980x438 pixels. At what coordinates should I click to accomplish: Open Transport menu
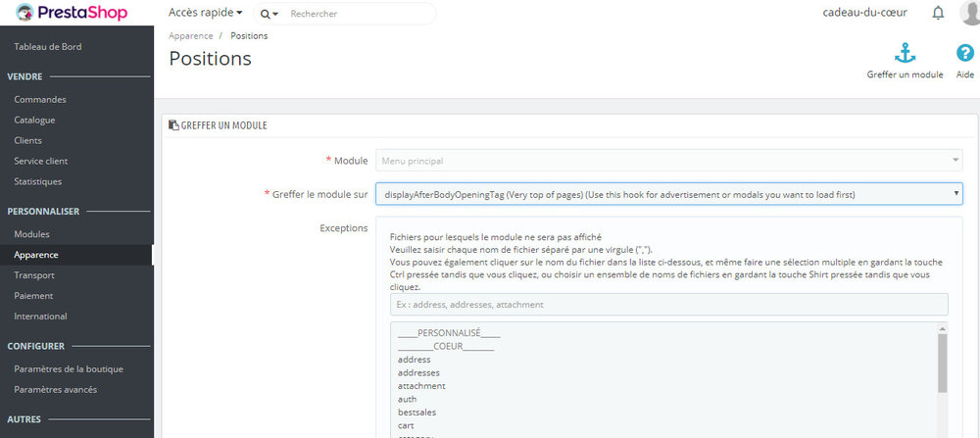[x=34, y=275]
